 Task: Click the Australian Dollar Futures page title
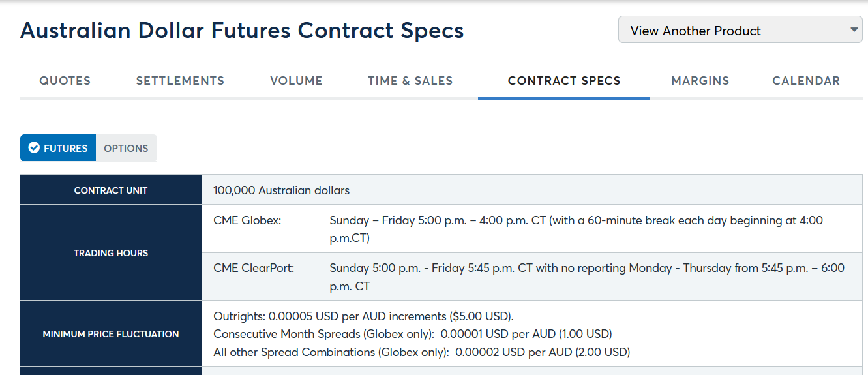(242, 31)
